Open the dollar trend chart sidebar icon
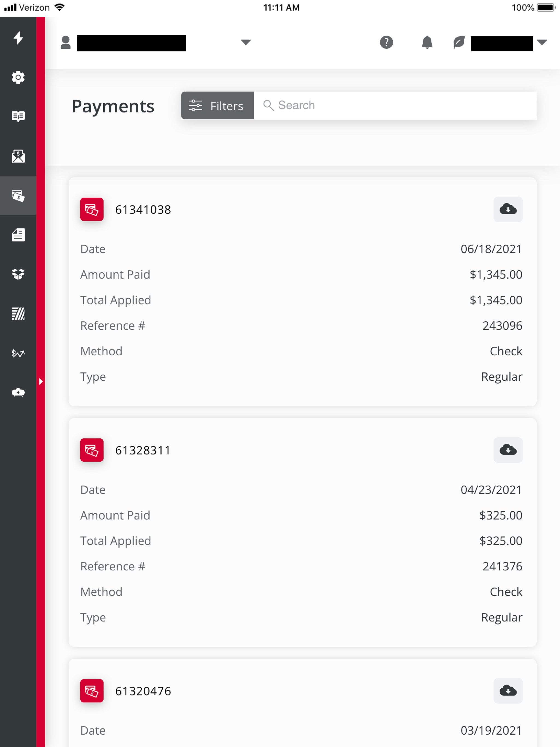The height and width of the screenshot is (747, 560). tap(18, 353)
